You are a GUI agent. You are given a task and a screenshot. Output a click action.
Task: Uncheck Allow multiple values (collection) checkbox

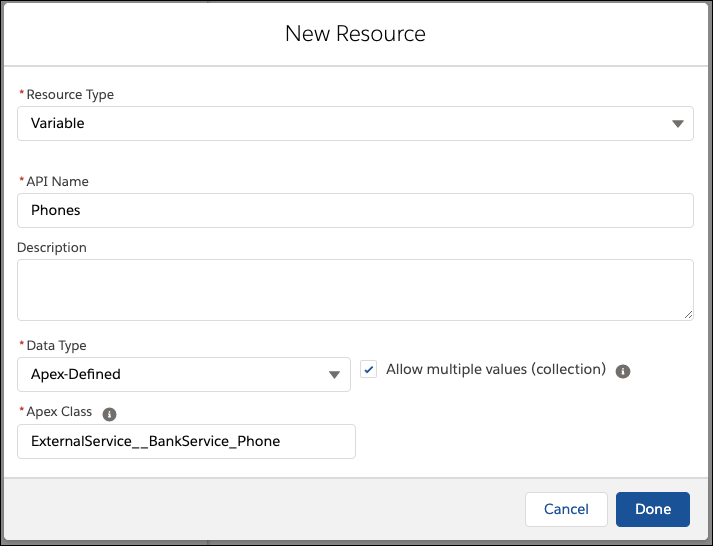(368, 369)
